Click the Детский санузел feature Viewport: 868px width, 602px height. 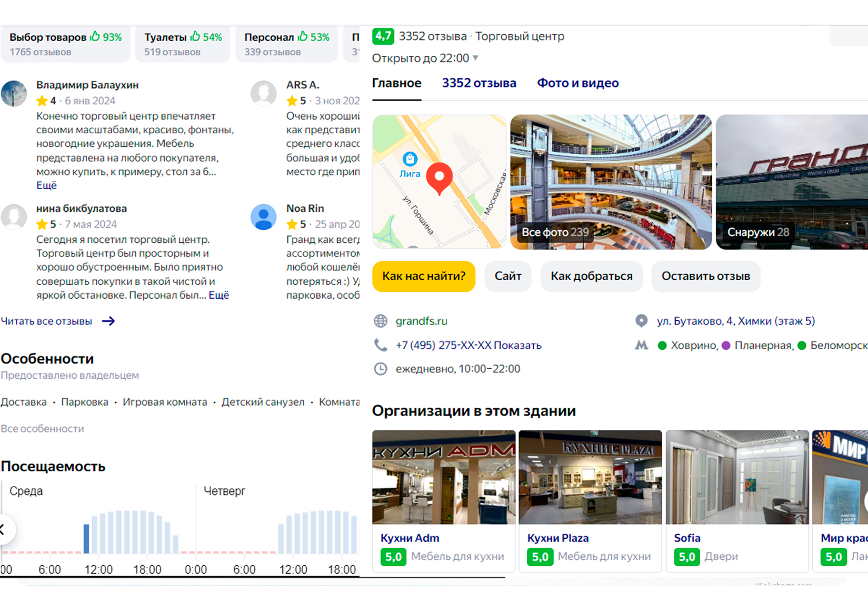click(263, 402)
